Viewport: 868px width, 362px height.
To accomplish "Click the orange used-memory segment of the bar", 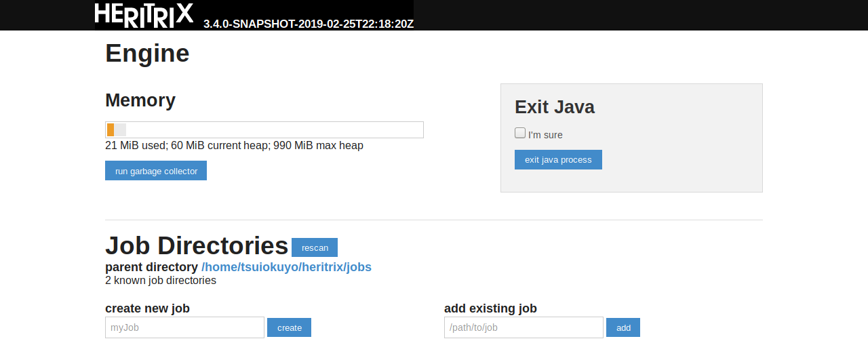I will [111, 130].
